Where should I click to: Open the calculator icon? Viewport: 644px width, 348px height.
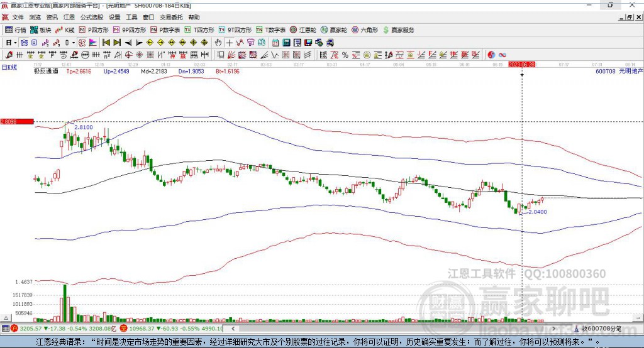coord(287,43)
